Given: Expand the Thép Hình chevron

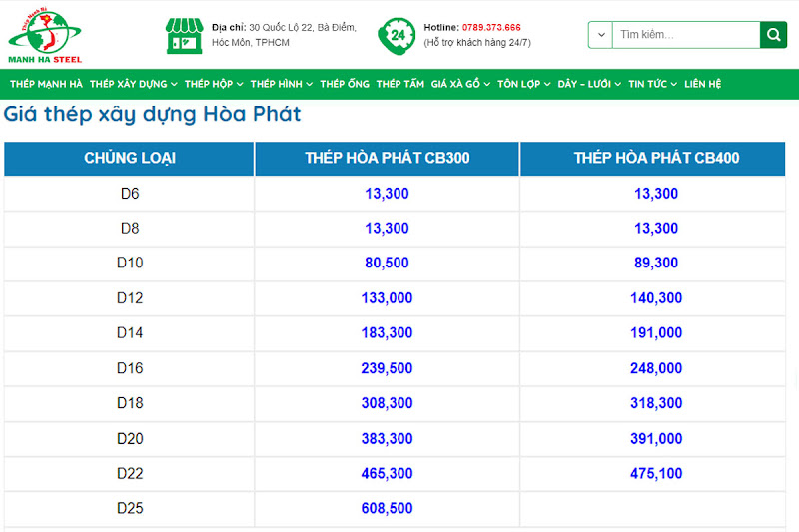Looking at the screenshot, I should [x=310, y=85].
